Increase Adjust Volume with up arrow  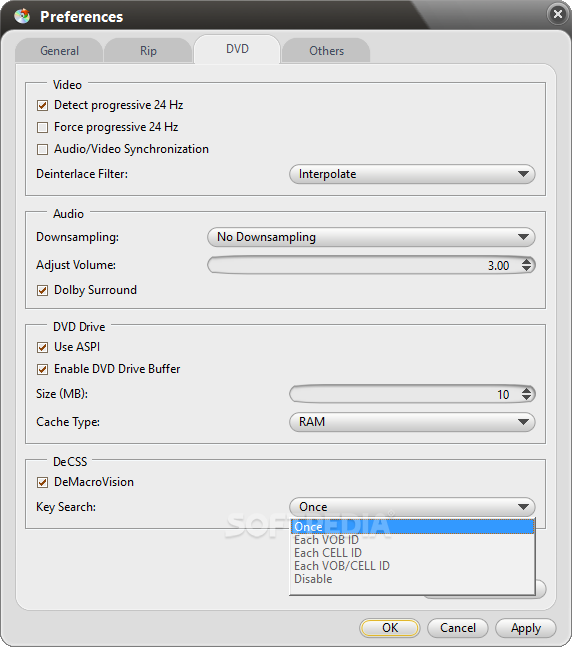[x=526, y=261]
